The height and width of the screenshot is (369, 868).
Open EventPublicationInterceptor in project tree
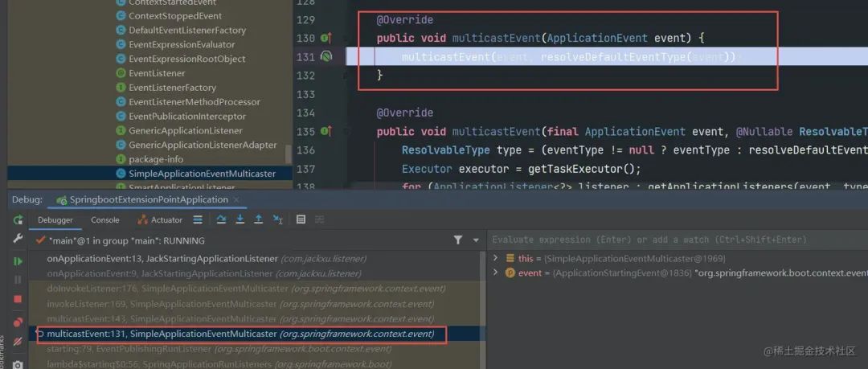pyautogui.click(x=188, y=117)
